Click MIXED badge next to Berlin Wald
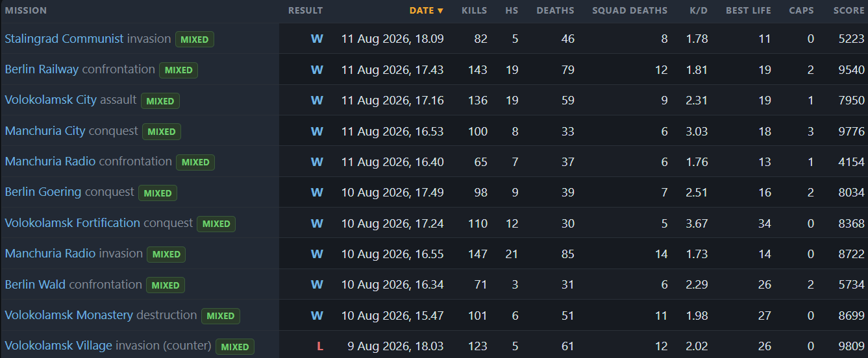868x358 pixels. tap(166, 285)
